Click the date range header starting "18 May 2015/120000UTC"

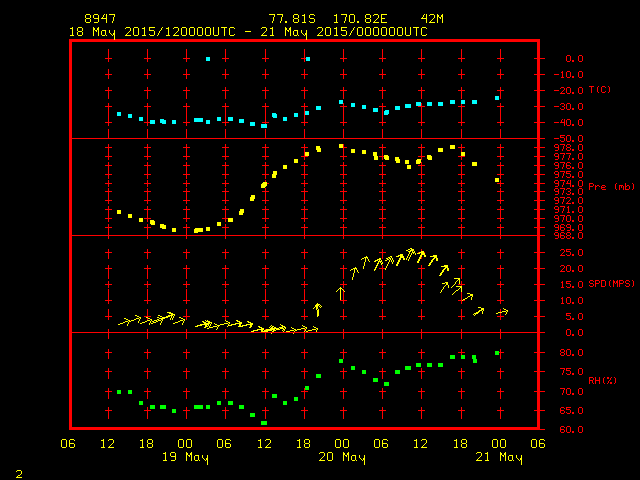pos(248,32)
